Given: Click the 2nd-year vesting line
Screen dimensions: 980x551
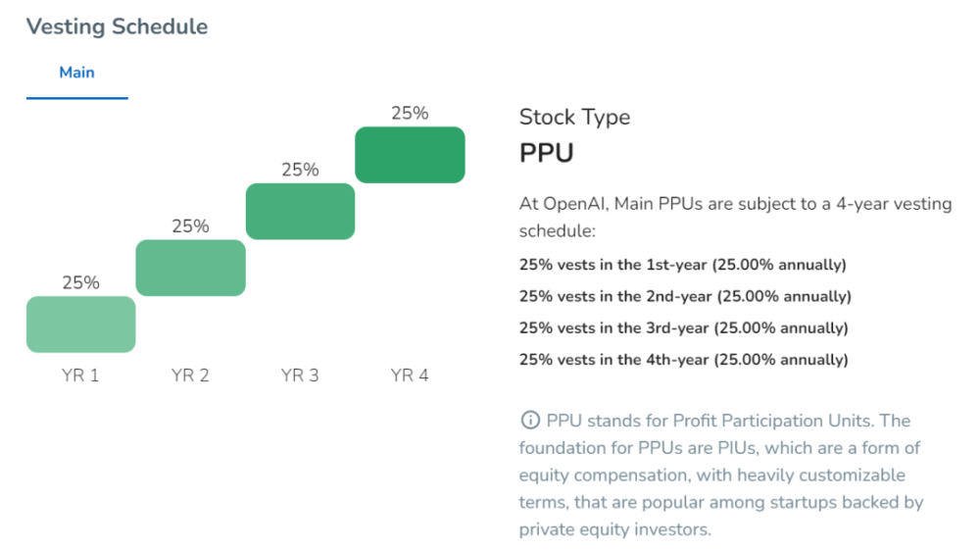Looking at the screenshot, I should pos(685,296).
